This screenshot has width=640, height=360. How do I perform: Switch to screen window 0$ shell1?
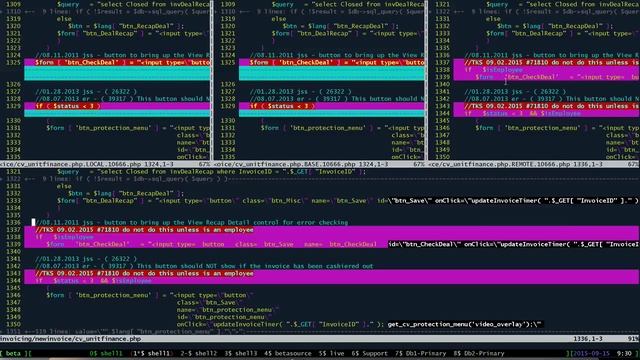pyautogui.click(x=106, y=353)
